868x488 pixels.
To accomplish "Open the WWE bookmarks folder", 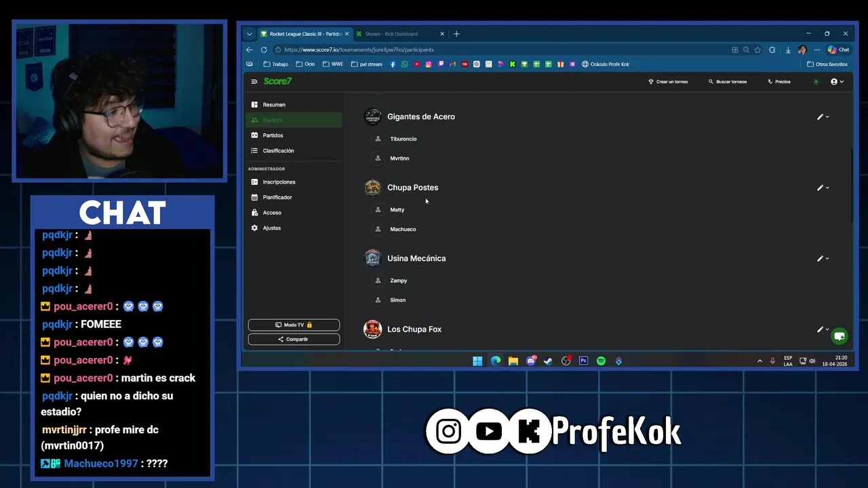I will coord(332,64).
